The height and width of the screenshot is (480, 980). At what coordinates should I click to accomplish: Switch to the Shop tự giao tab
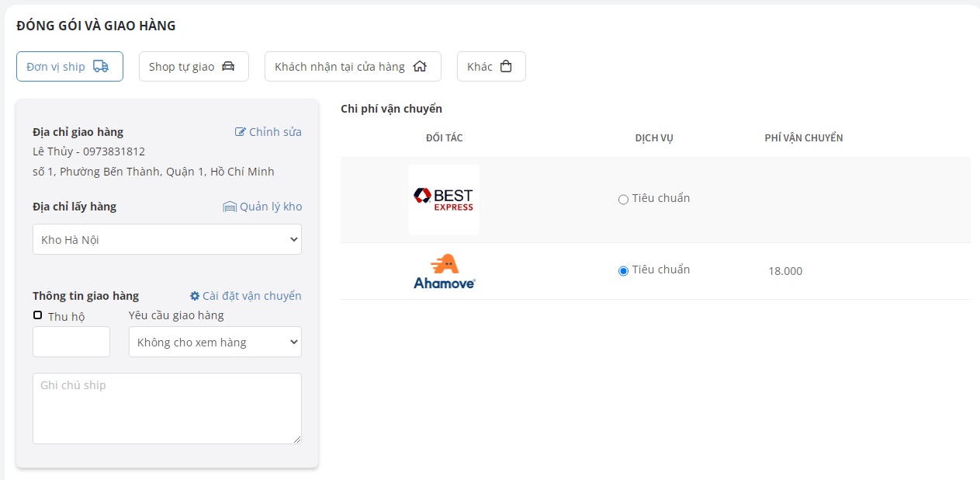click(193, 67)
